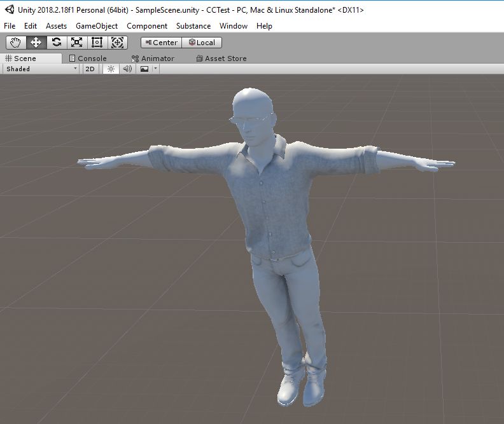
Task: Open the GameObject menu
Action: tap(97, 26)
